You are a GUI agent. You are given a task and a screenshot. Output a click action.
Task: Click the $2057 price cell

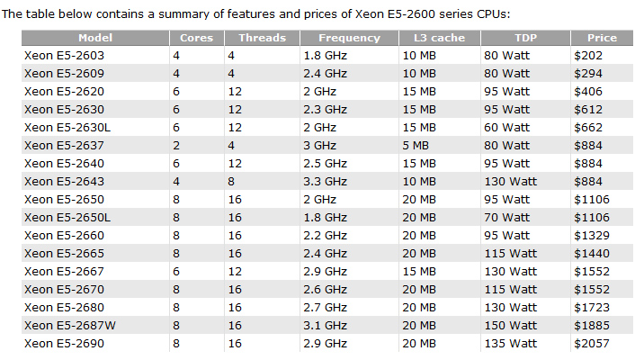(592, 343)
